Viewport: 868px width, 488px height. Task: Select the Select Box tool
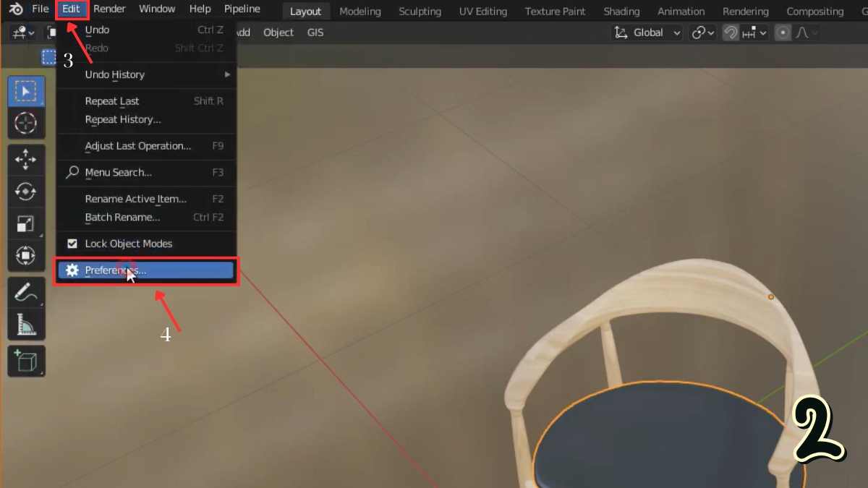(26, 92)
